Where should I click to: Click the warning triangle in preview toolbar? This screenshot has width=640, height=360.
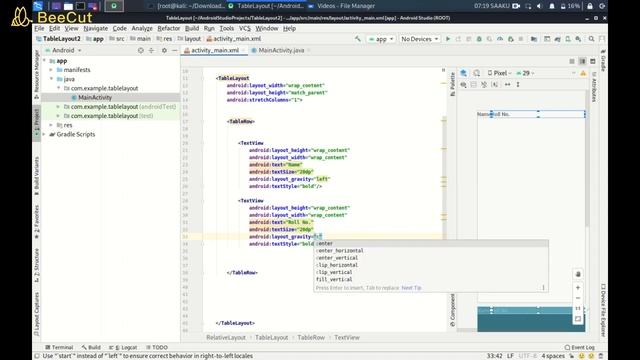(x=583, y=73)
